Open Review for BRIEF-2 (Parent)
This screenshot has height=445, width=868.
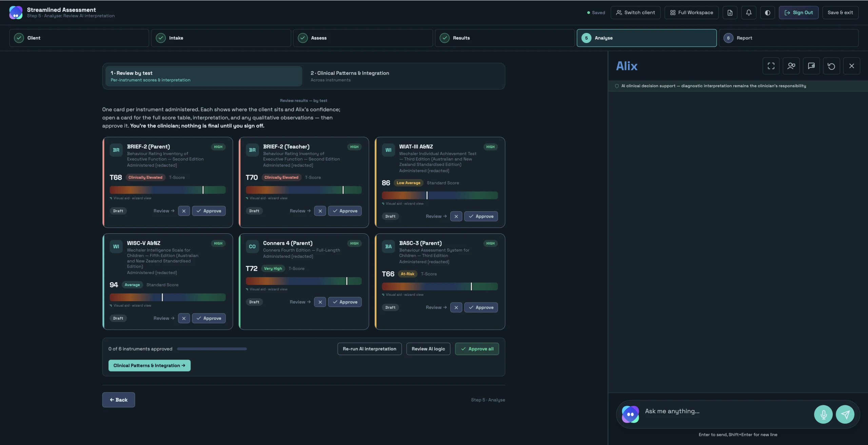click(x=164, y=211)
